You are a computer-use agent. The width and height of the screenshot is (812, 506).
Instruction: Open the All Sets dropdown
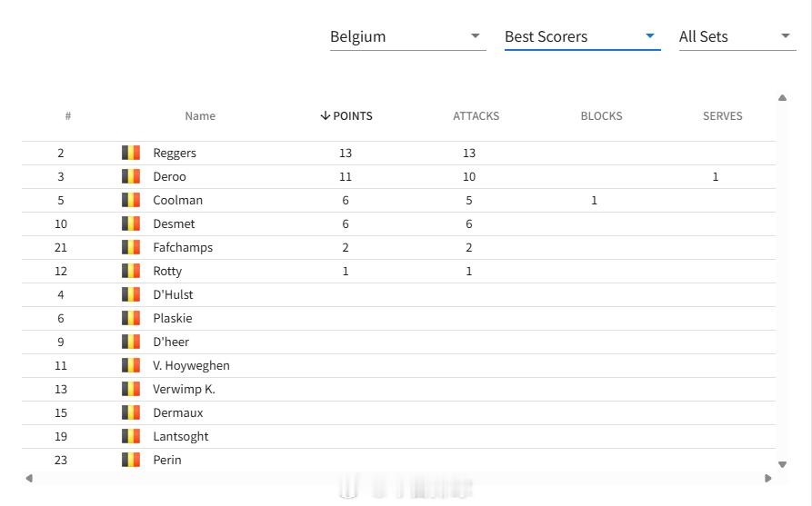(x=737, y=37)
